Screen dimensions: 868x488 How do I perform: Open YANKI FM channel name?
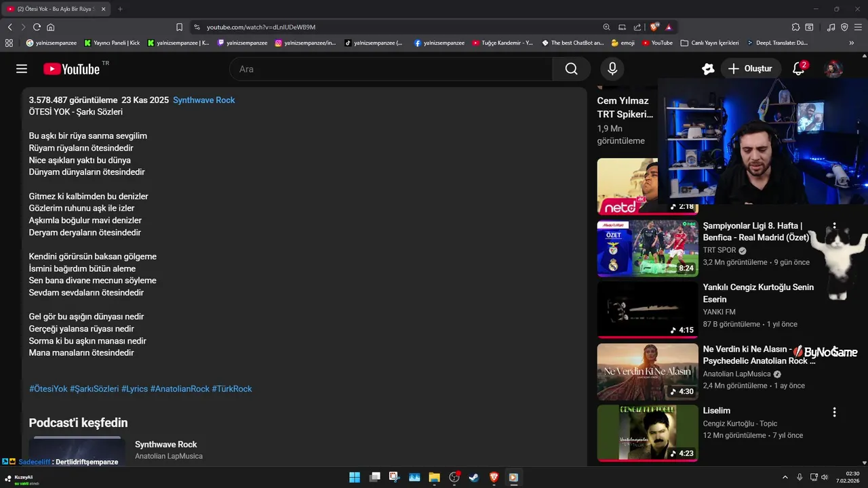(719, 312)
